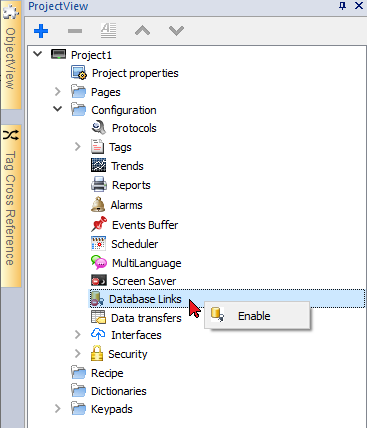The image size is (367, 428).
Task: Click the Alarms bell icon
Action: point(98,204)
